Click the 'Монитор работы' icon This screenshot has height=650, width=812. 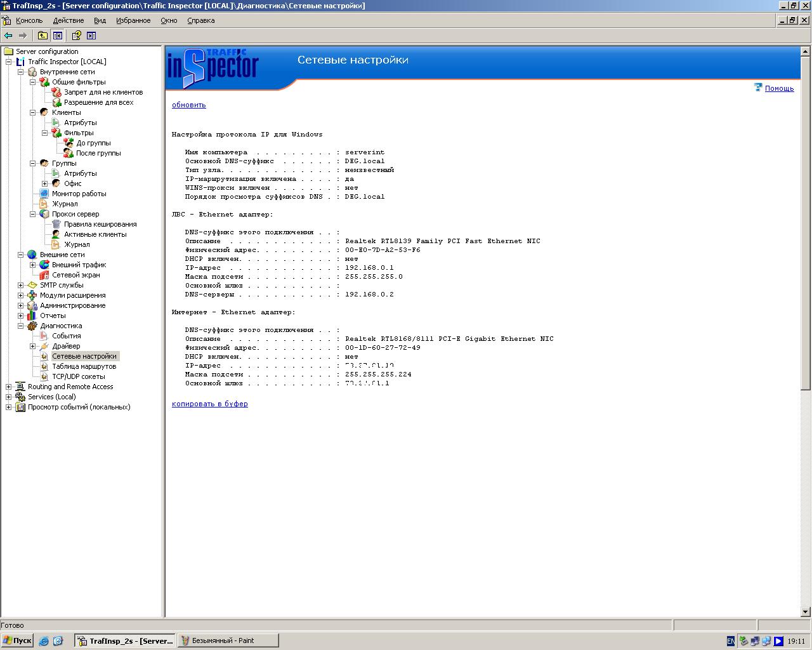pos(44,194)
